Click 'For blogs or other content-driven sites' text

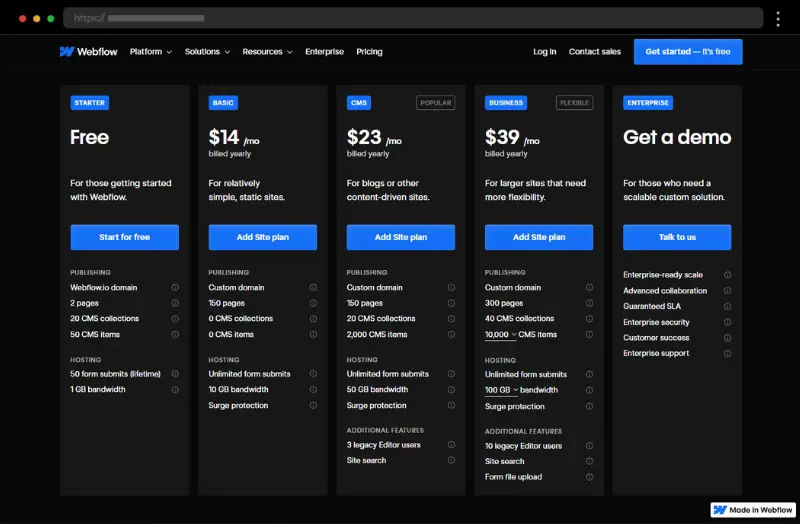coord(388,190)
